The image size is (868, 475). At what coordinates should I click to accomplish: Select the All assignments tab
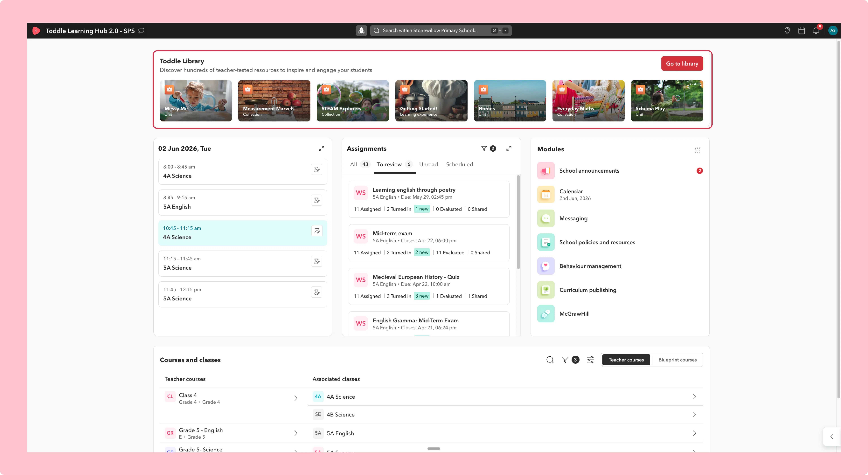pyautogui.click(x=360, y=164)
